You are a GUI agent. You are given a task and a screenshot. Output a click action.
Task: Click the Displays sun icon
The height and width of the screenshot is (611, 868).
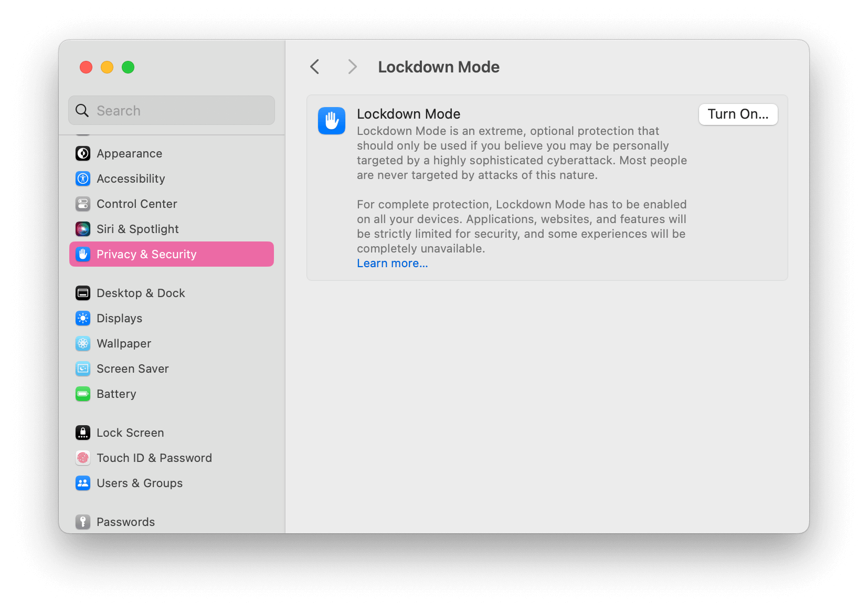[x=83, y=318]
